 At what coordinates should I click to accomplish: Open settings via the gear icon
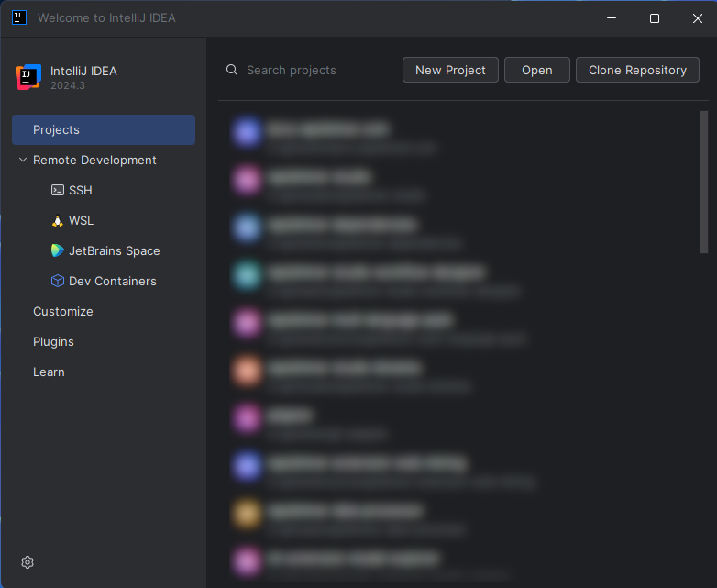click(28, 562)
